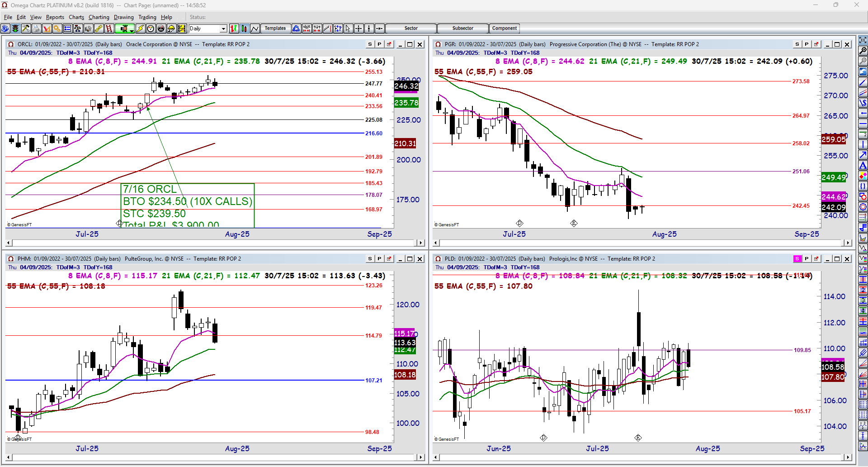This screenshot has height=467, width=868.
Task: Select the curly braces drawing tool
Action: tap(863, 186)
